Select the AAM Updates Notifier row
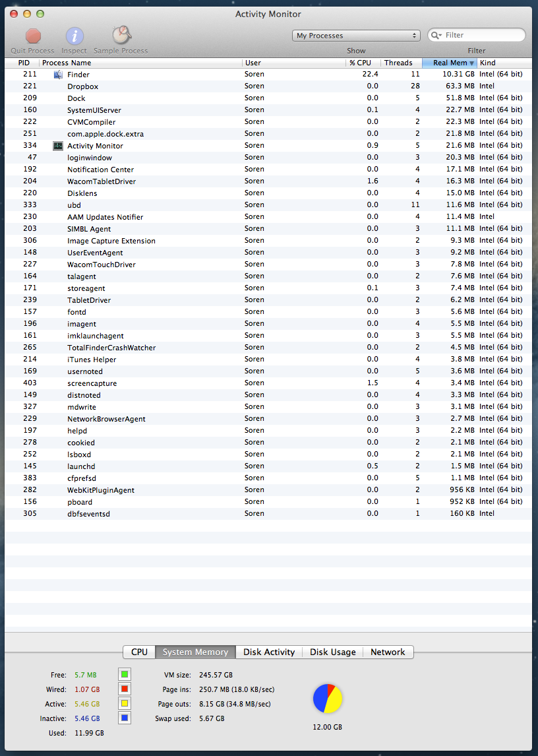This screenshot has width=538, height=756. tap(268, 217)
